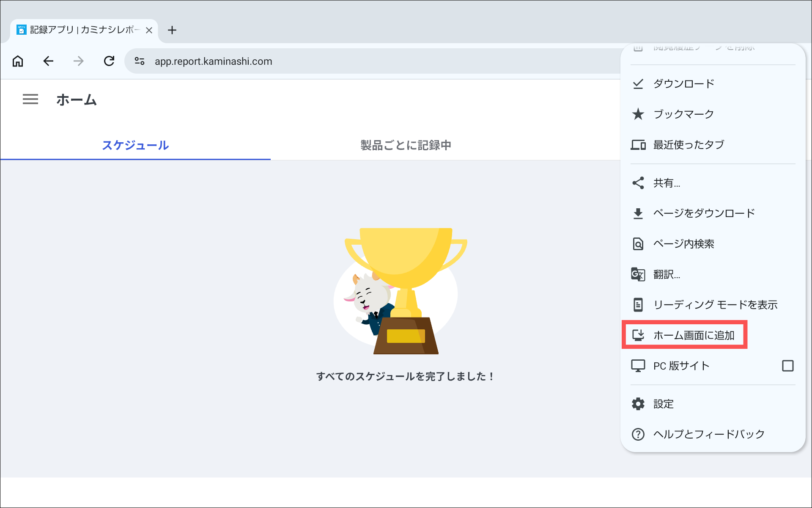Choose ページ内検索 from menu

click(683, 244)
